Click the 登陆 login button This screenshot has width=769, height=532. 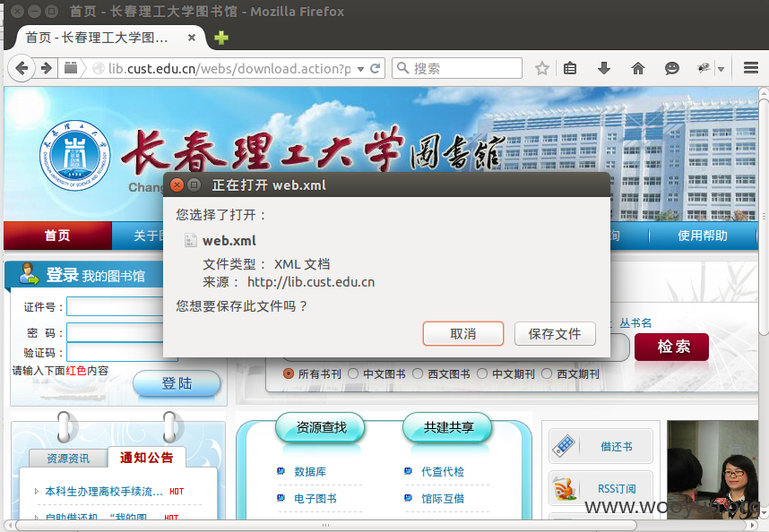[x=177, y=382]
